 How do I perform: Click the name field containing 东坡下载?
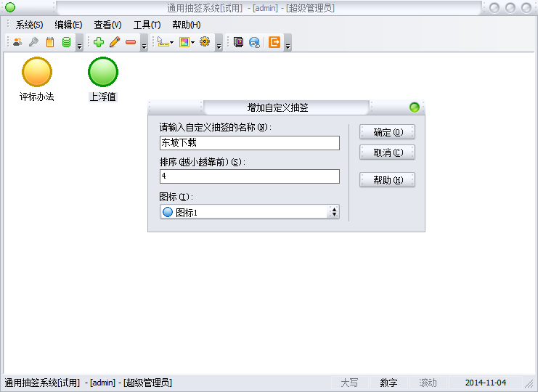pos(250,143)
